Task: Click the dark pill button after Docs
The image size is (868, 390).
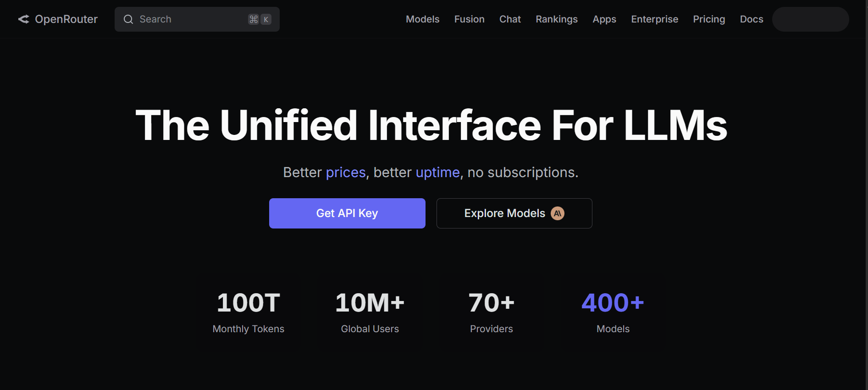Action: [811, 19]
